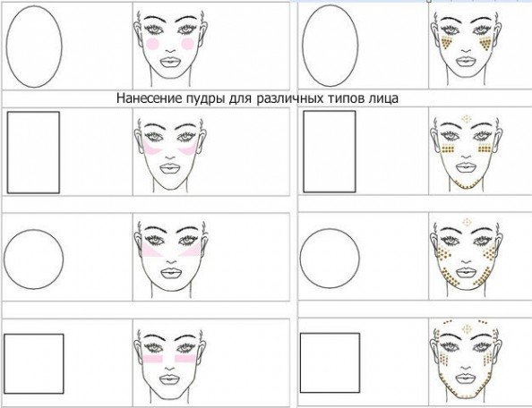The height and width of the screenshot is (408, 532).
Task: Click the circle face shape in the blush column
Action: 34,259
